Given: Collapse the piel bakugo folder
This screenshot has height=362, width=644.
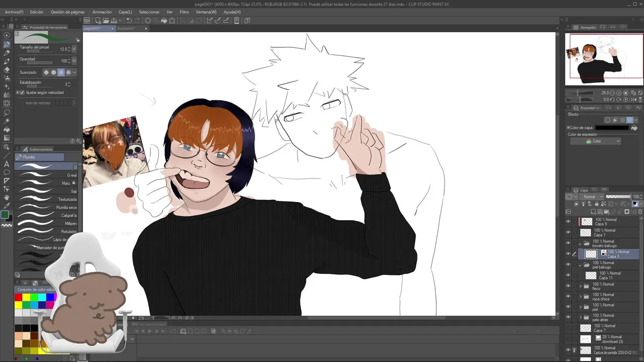Looking at the screenshot, I should (580, 265).
